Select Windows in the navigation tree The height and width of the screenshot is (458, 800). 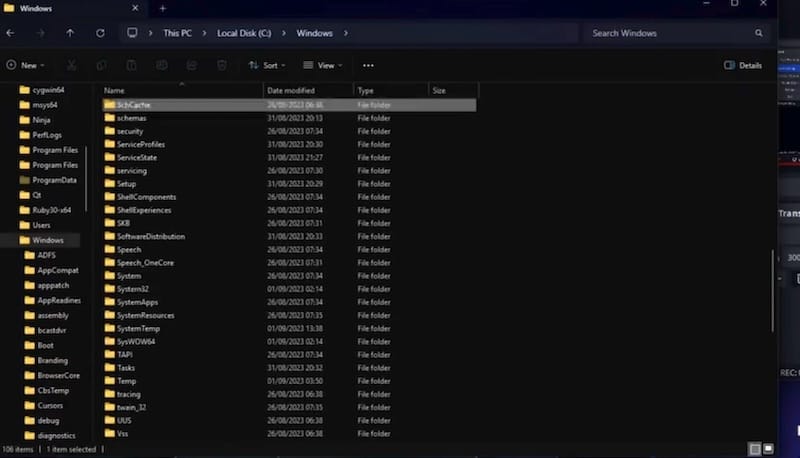[41, 240]
